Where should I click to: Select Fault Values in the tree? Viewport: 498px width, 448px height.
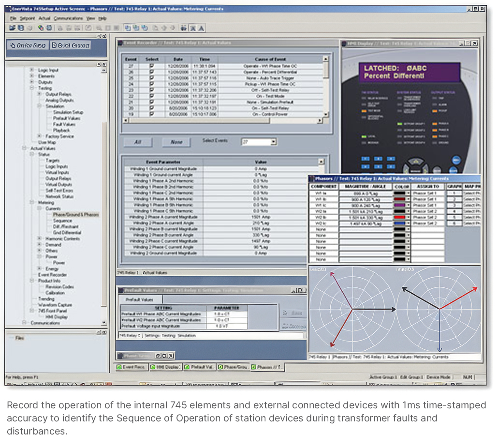(64, 124)
